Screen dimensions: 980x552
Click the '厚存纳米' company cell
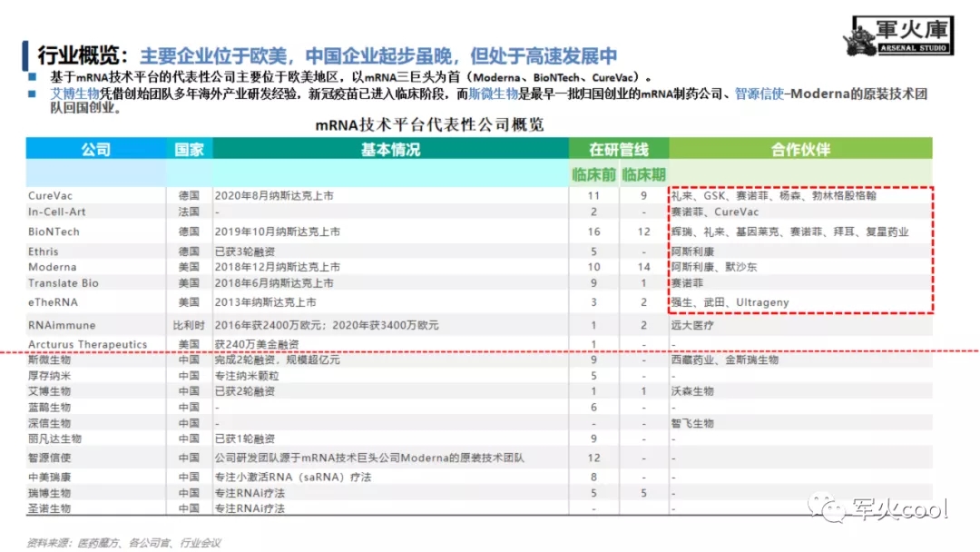49,376
